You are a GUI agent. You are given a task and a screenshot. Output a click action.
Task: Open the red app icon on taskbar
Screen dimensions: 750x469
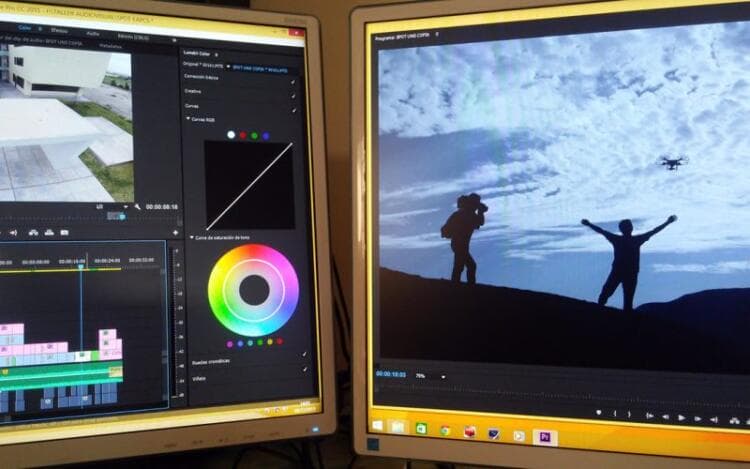pos(470,432)
